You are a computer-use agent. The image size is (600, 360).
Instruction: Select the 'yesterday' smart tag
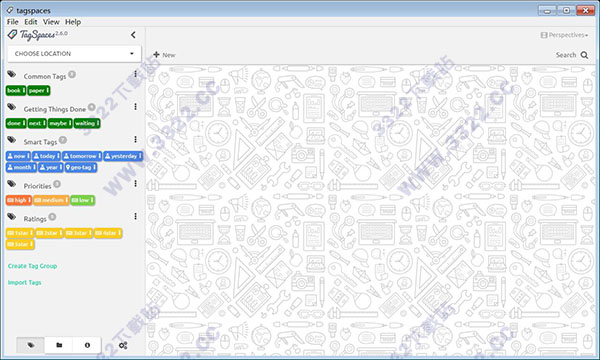pos(123,156)
